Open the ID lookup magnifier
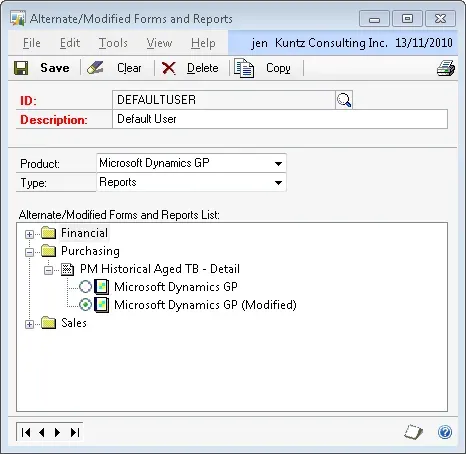This screenshot has height=454, width=466. (x=344, y=100)
